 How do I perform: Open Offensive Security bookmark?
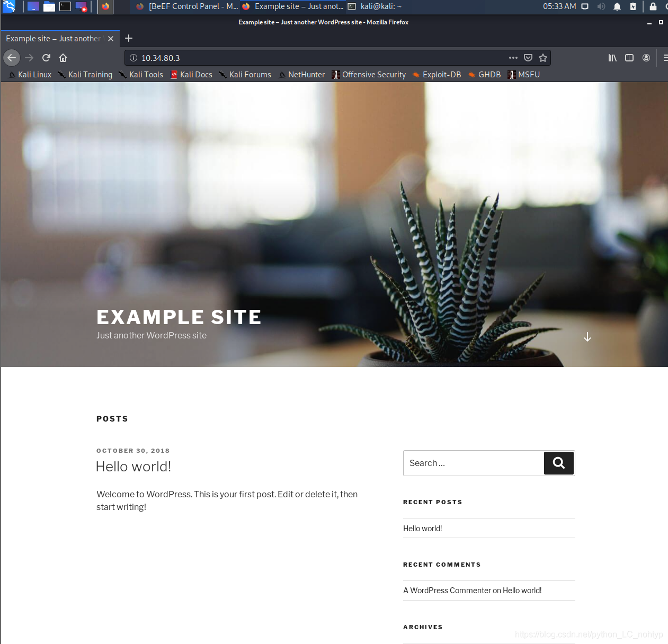[x=369, y=75]
